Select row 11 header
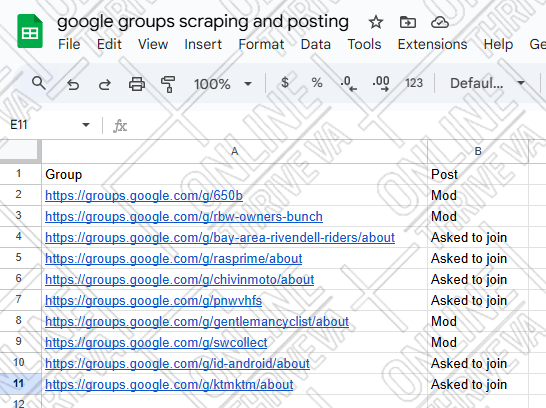The width and height of the screenshot is (546, 408). (x=20, y=384)
